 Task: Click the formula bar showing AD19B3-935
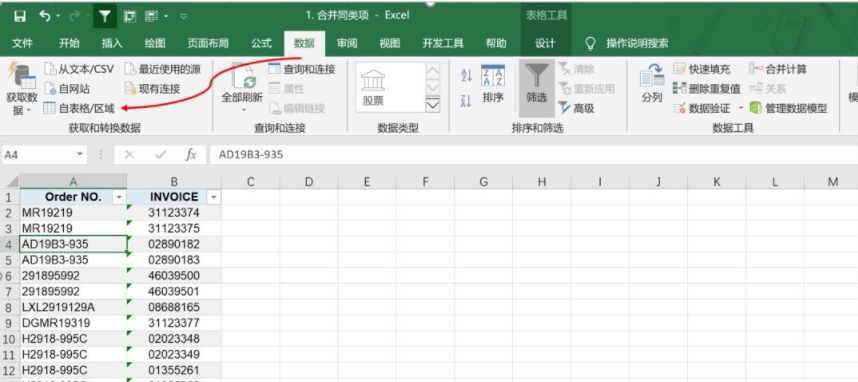534,155
